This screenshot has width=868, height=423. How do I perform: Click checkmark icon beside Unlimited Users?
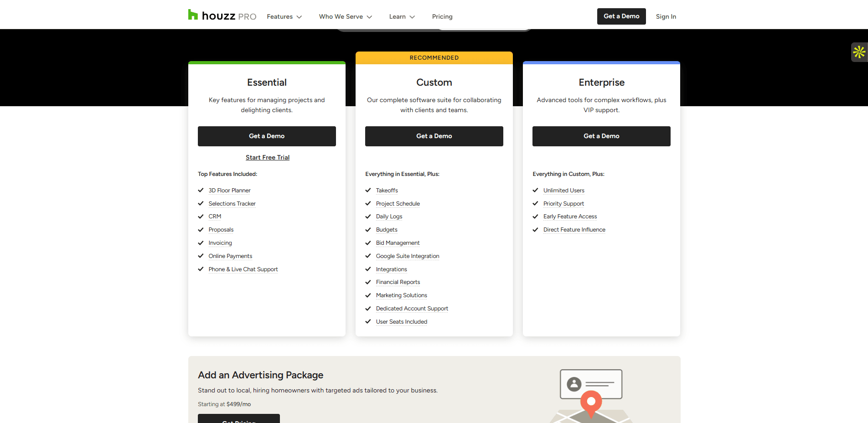pyautogui.click(x=535, y=191)
